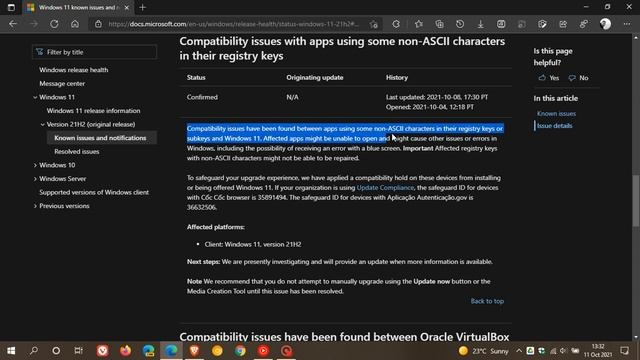Screen dimensions: 640x360
Task: Reload the current page
Action: pos(54,24)
